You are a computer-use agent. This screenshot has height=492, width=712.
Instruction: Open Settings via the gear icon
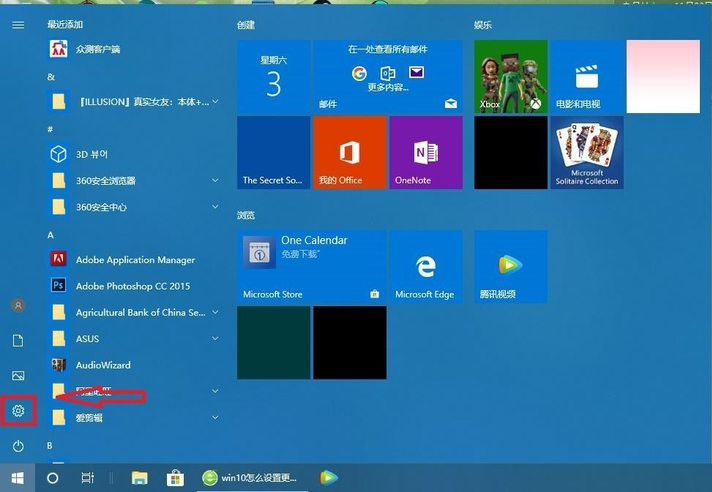point(18,410)
